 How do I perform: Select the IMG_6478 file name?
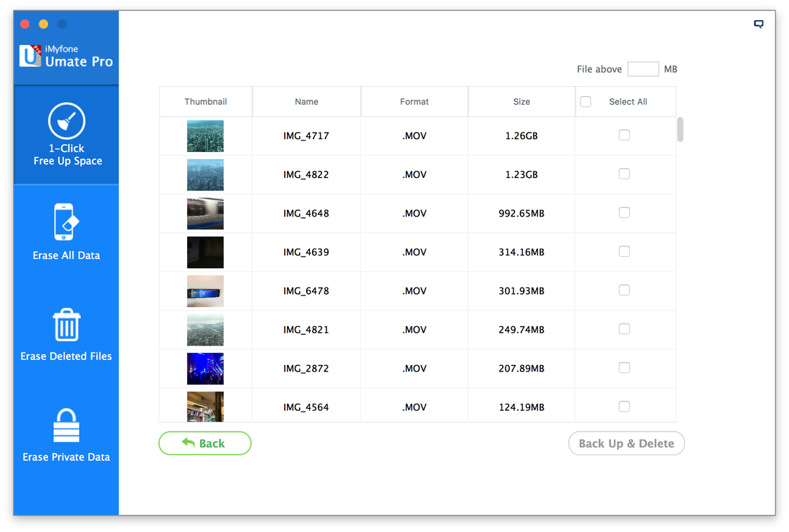click(306, 290)
